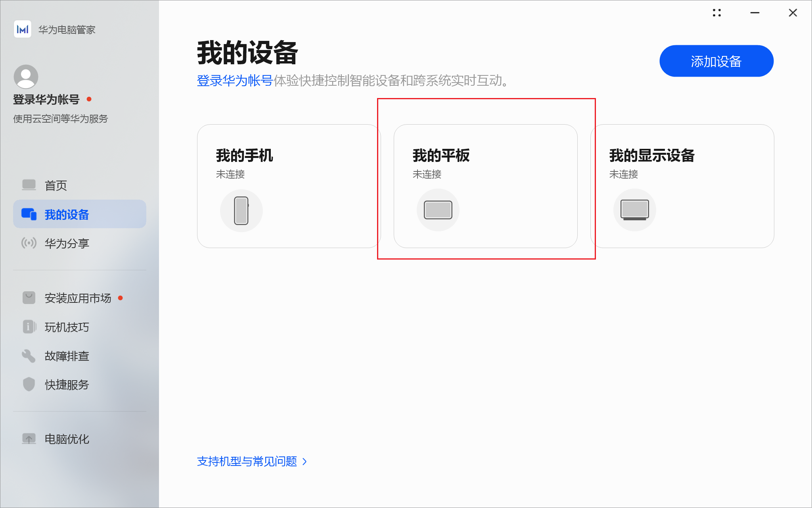Click the phone icon on 我的手机 card
This screenshot has height=508, width=812.
(241, 210)
